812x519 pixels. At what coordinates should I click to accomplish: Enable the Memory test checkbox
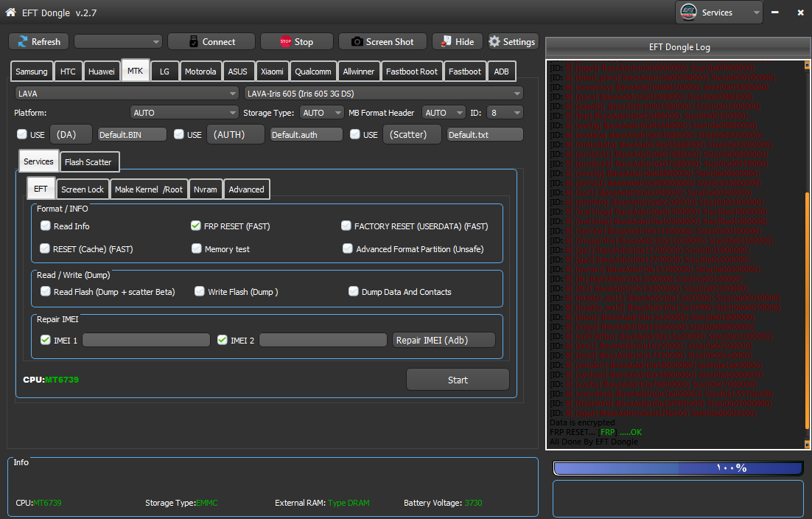pos(196,248)
